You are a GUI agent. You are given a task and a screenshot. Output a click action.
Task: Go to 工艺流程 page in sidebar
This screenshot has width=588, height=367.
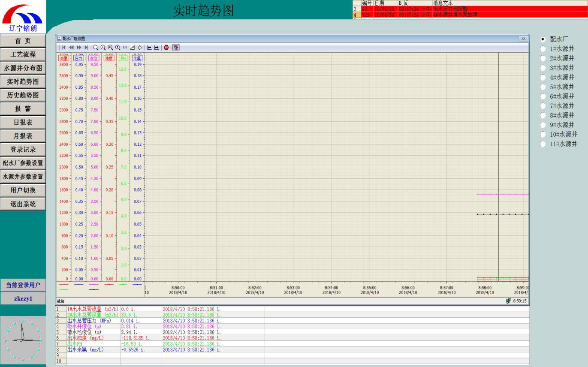(x=23, y=54)
